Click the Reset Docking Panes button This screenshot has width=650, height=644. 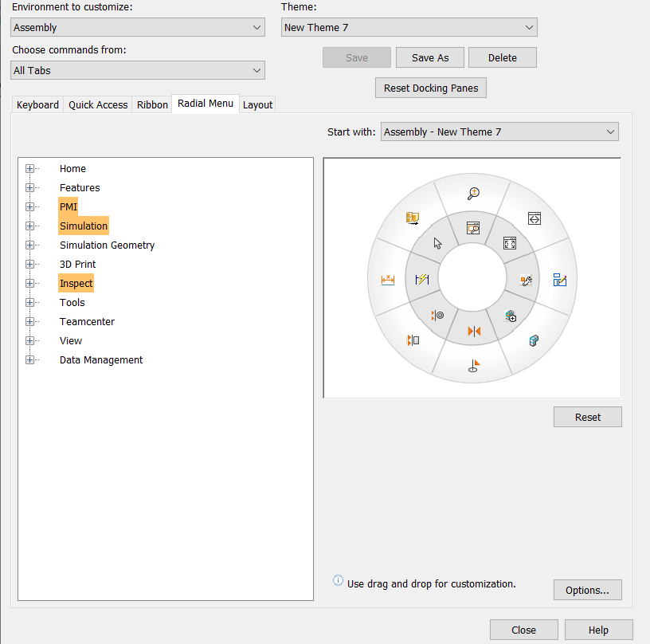[x=430, y=88]
